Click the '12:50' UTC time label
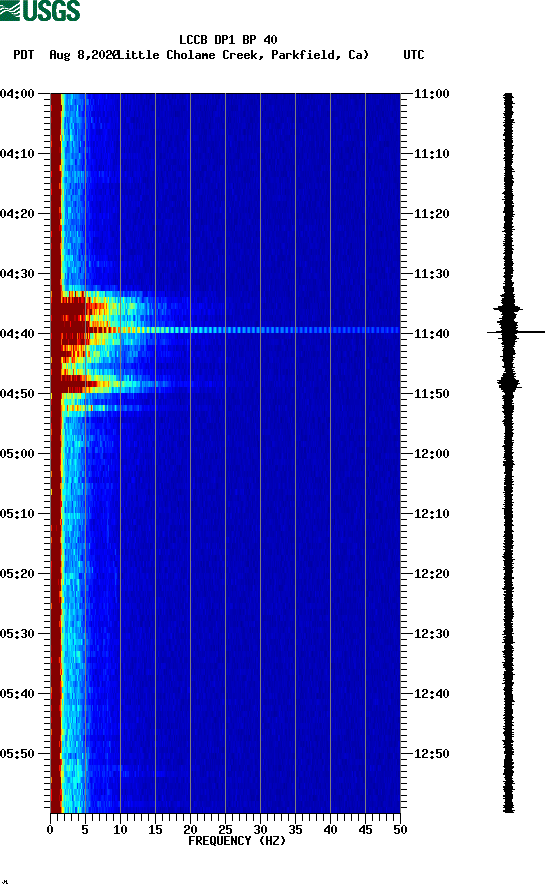 (432, 754)
